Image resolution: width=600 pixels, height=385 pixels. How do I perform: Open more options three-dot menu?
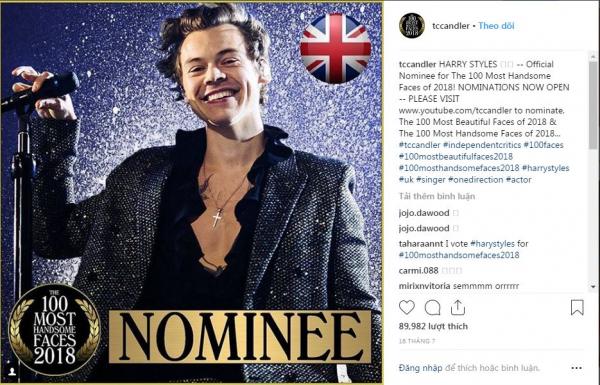point(576,368)
